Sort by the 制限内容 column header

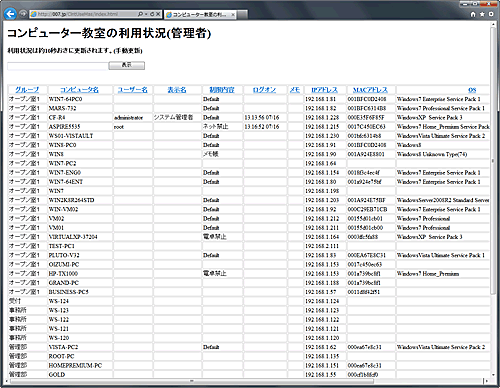222,90
